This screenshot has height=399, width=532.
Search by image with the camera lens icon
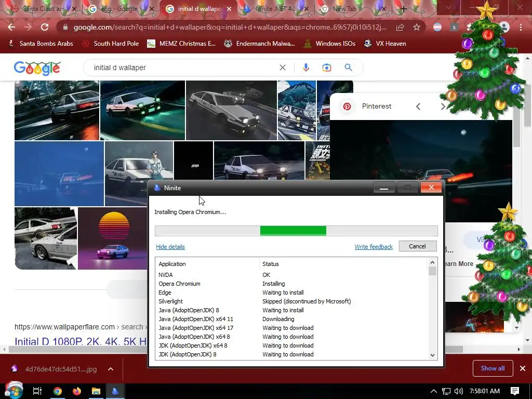click(x=326, y=68)
